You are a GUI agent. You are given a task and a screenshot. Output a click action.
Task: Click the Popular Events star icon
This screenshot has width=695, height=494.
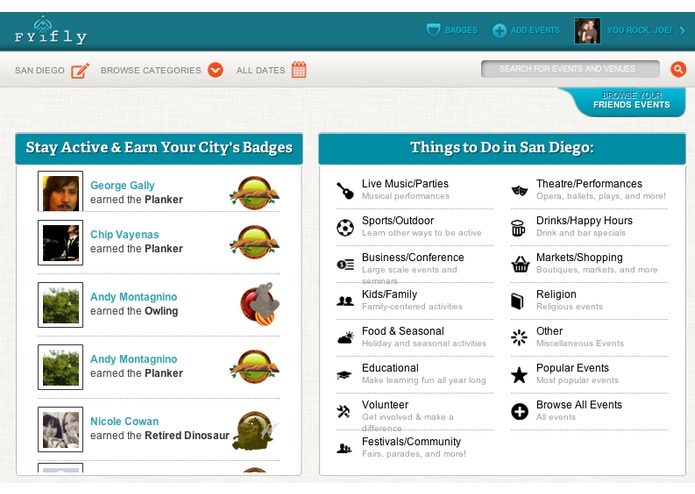tap(519, 375)
